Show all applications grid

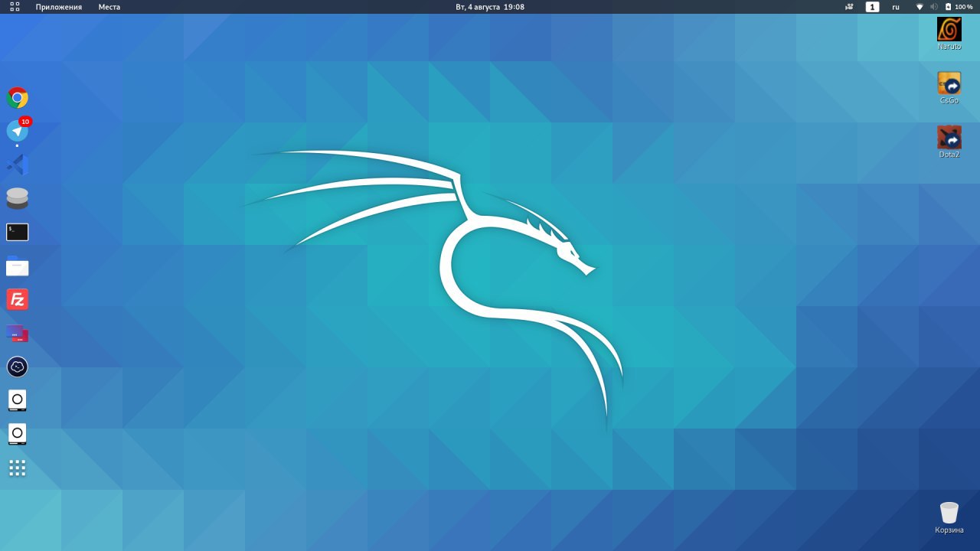pos(18,468)
